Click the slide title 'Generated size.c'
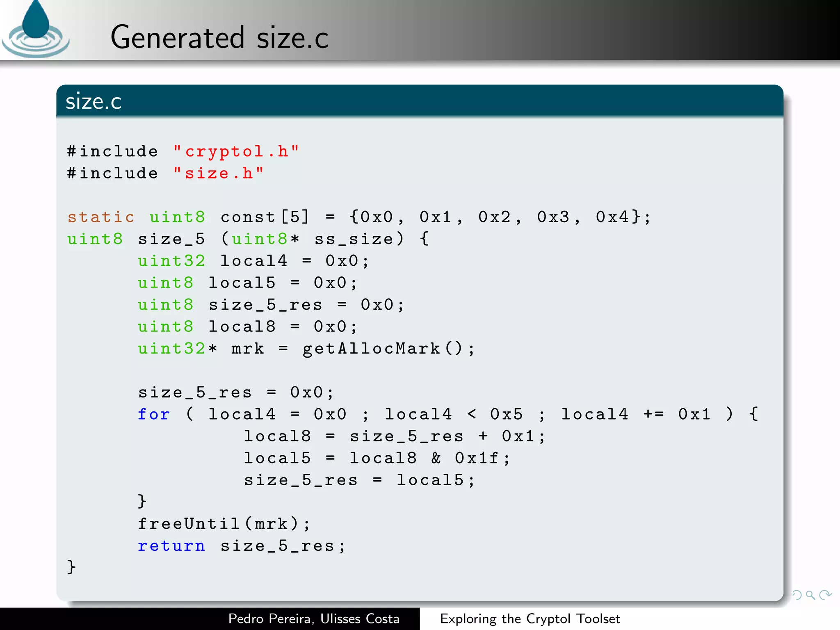840x630 pixels. 219,38
